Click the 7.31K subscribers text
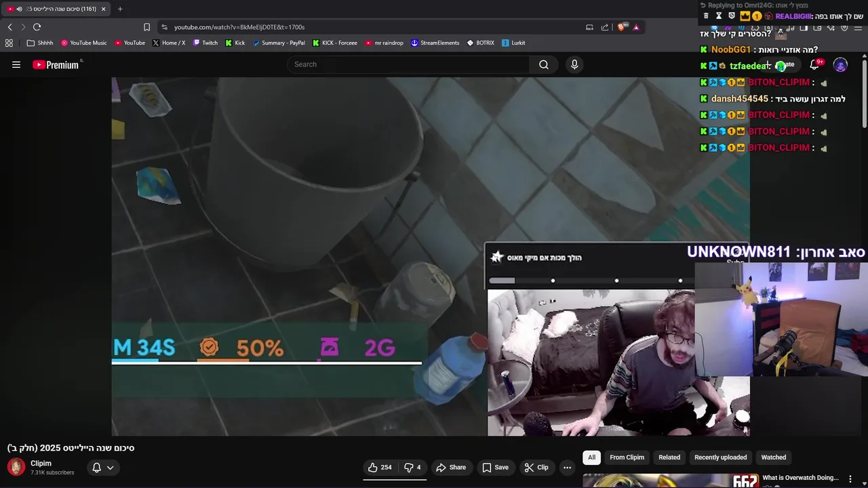The image size is (868, 488). tap(52, 472)
